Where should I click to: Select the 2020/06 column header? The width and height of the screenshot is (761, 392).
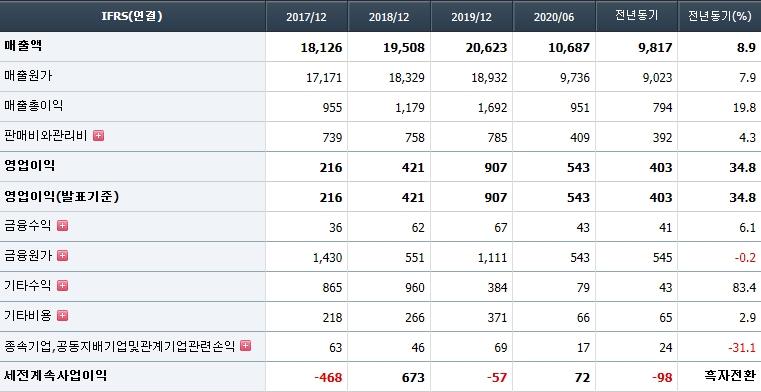(554, 16)
